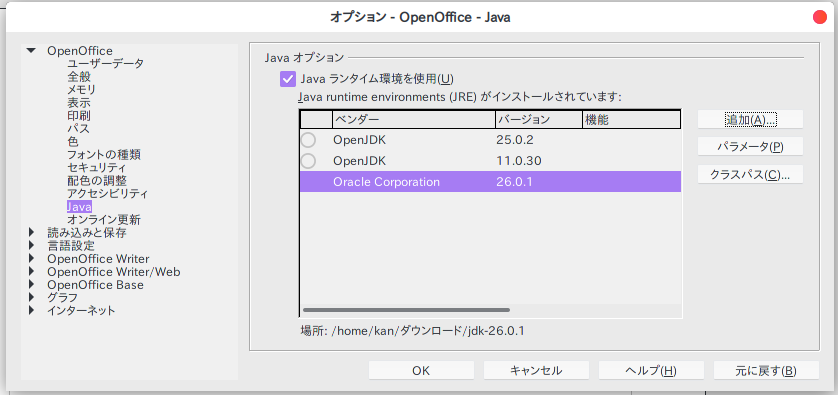The image size is (838, 395).
Task: Toggle the Java ランタイム環境を使用 checkbox
Action: pyautogui.click(x=288, y=79)
